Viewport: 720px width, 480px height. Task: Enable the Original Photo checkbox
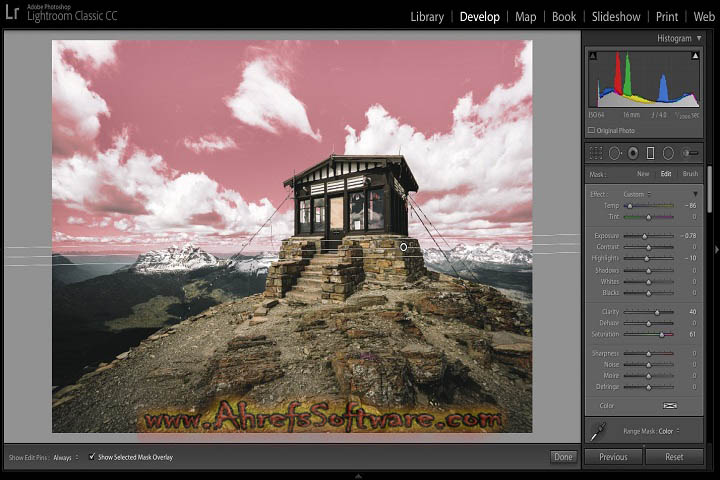[x=591, y=130]
